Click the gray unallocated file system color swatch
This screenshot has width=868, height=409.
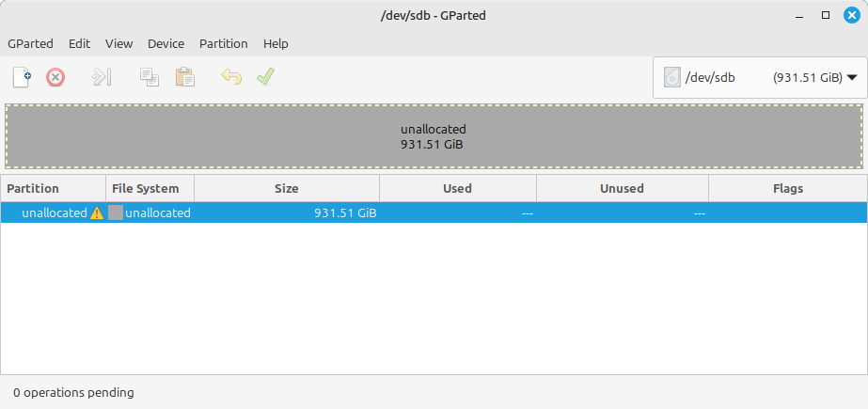coord(116,212)
